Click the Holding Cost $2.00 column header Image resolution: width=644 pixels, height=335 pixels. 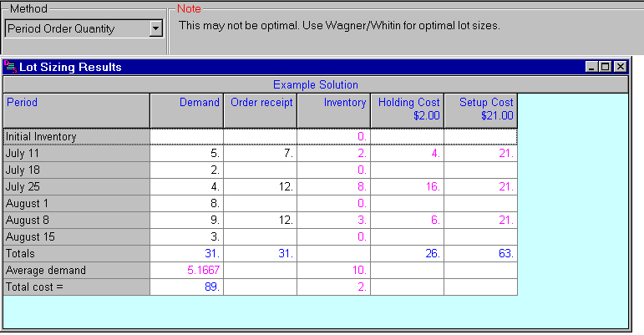point(407,109)
